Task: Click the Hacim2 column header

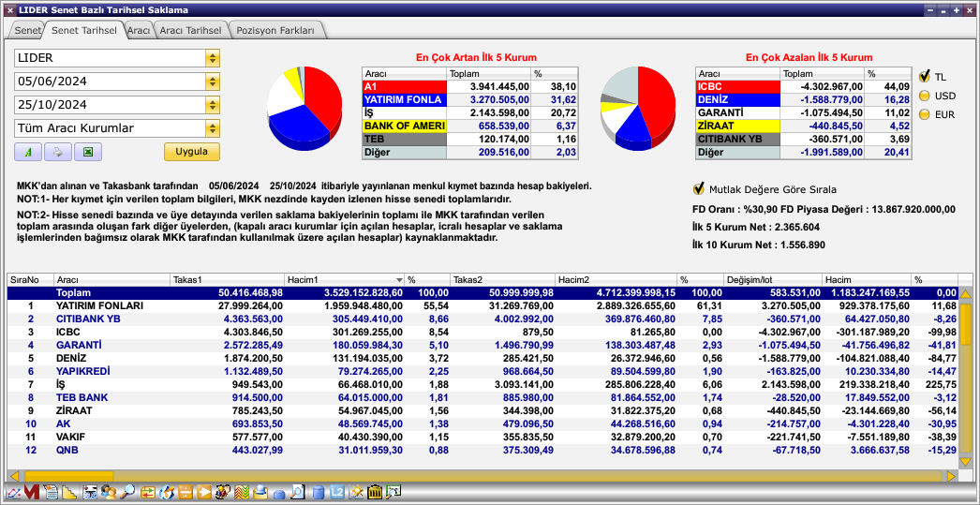Action: 616,280
